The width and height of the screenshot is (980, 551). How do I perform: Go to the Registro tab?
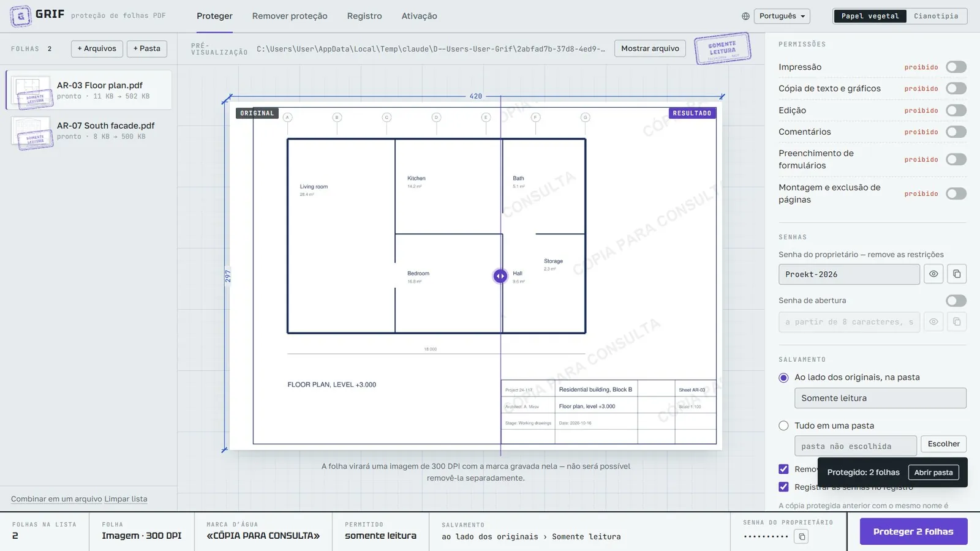364,16
